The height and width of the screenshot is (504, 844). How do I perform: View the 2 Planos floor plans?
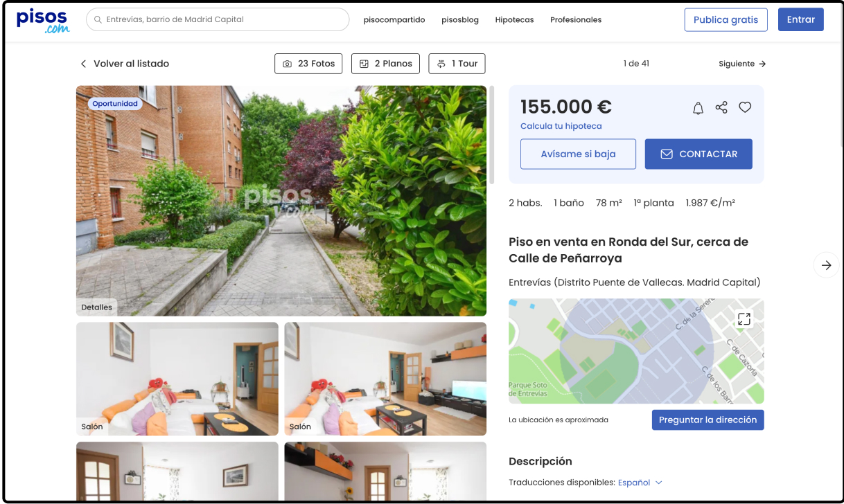coord(386,64)
